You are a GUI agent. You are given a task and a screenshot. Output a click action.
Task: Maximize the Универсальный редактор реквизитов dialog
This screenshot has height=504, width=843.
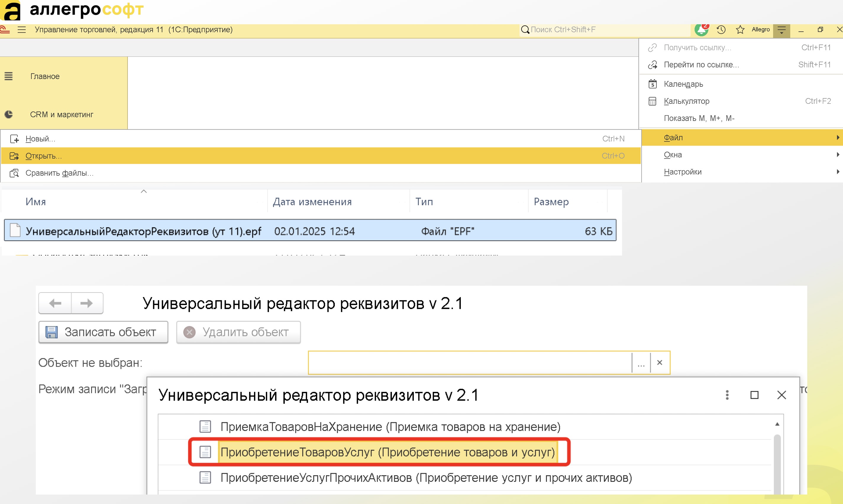click(754, 395)
